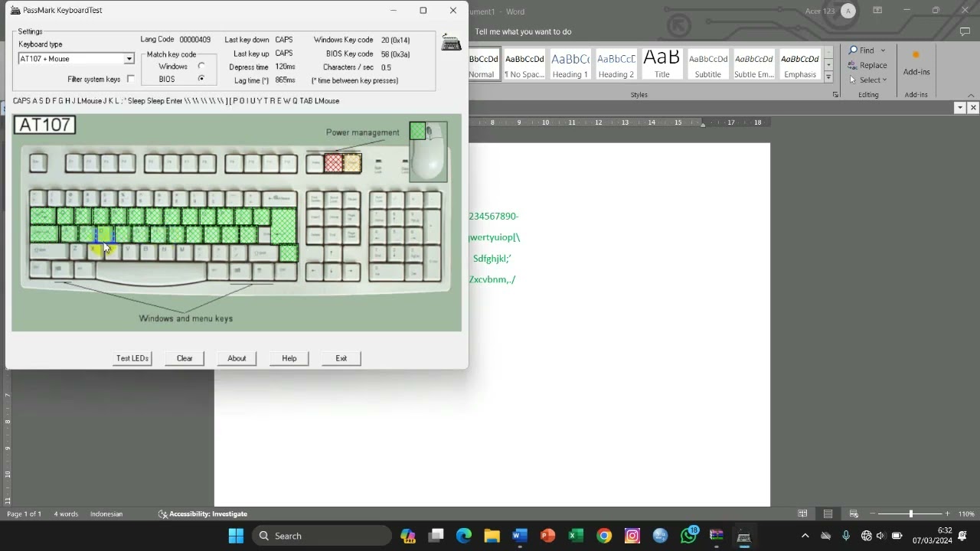
Task: Click Replace in Word's Editing group
Action: 867,65
